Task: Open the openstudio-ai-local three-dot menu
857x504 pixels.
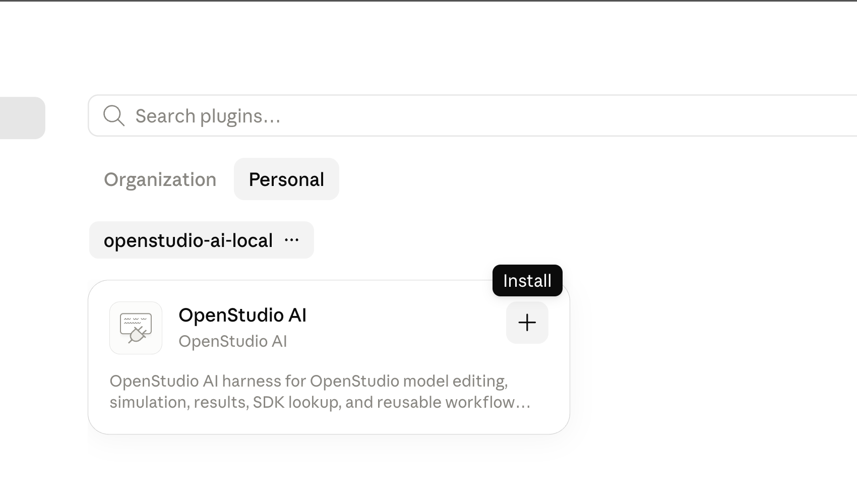Action: click(x=291, y=240)
